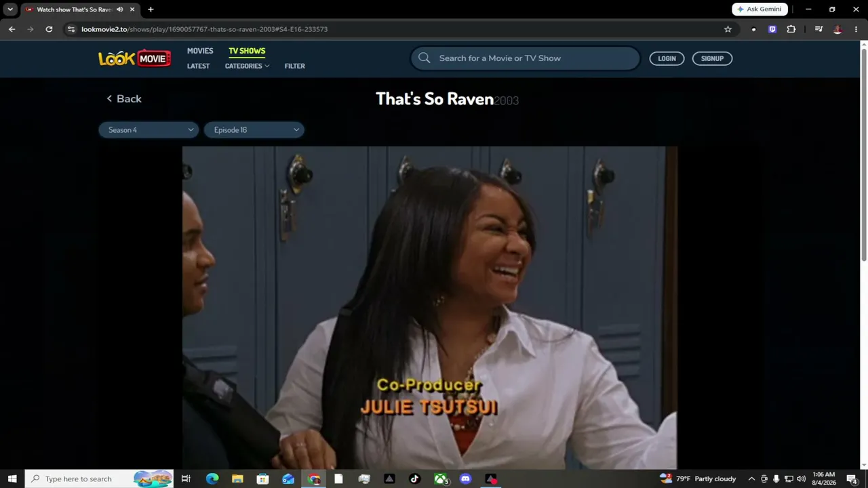This screenshot has height=488, width=868.
Task: Open a new browser tab
Action: [x=151, y=9]
